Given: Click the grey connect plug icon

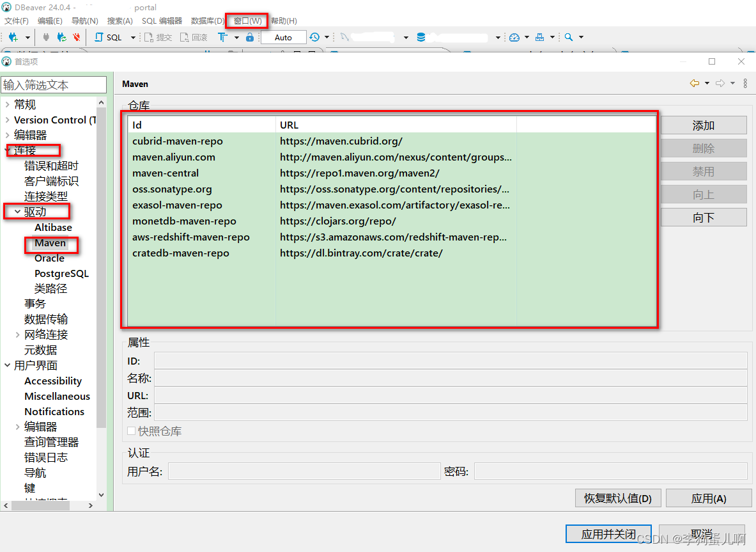Looking at the screenshot, I should (x=46, y=37).
